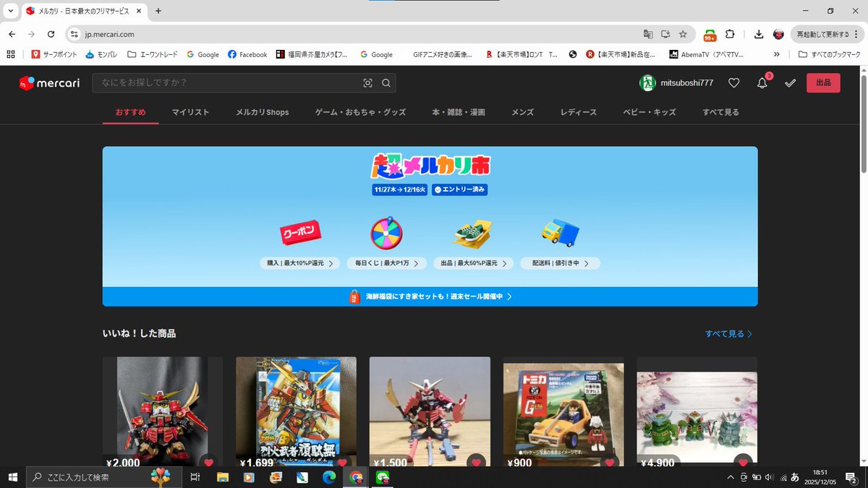Click the daily lottery wheel icon
Image resolution: width=868 pixels, height=488 pixels.
[x=386, y=233]
